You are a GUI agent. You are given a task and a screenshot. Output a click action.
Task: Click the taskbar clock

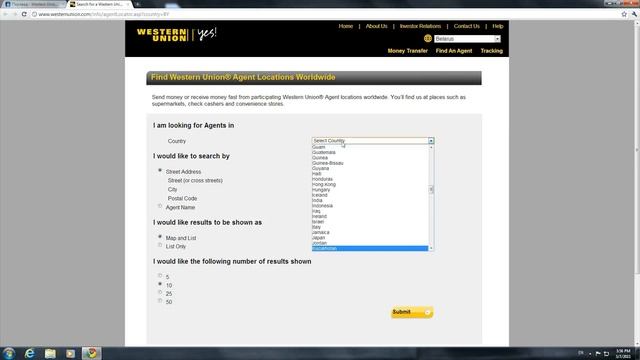(x=623, y=353)
